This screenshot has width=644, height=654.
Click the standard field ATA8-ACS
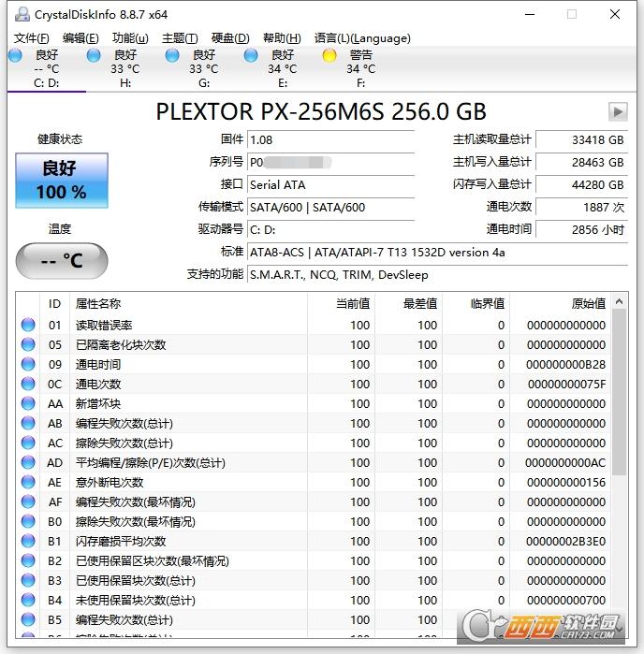[437, 253]
